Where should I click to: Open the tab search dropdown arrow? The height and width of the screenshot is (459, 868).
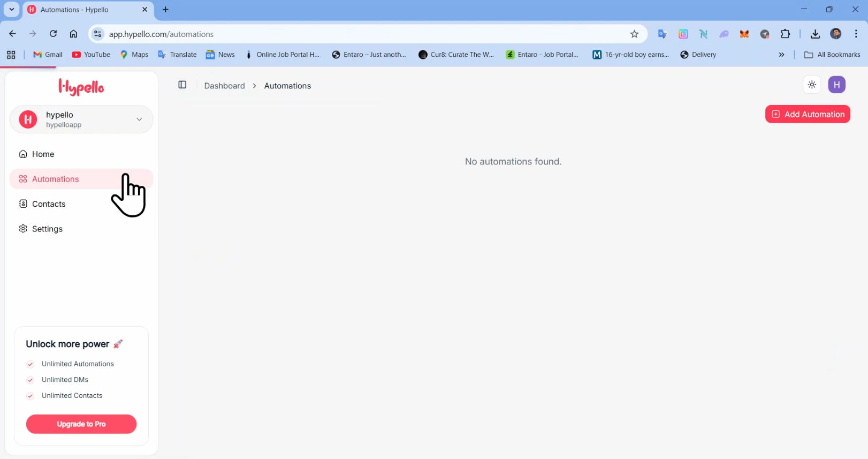pos(12,10)
